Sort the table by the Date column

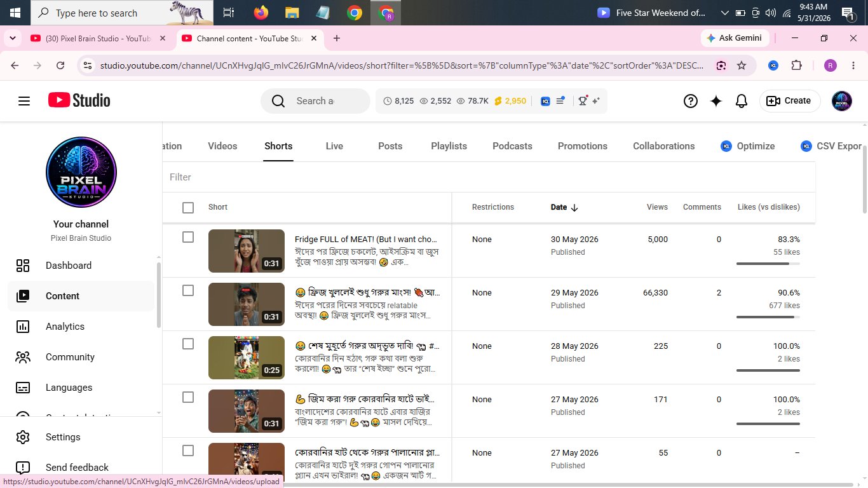(564, 207)
